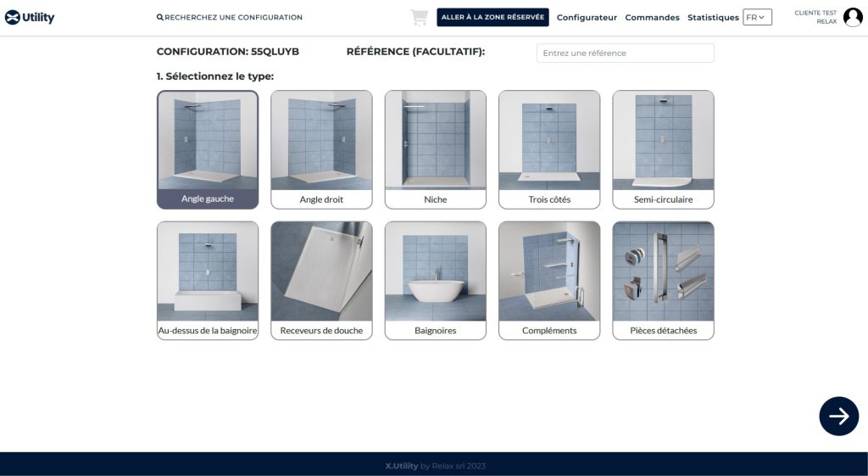Screen dimensions: 868x476
Task: Open the Compléments category
Action: (548, 280)
